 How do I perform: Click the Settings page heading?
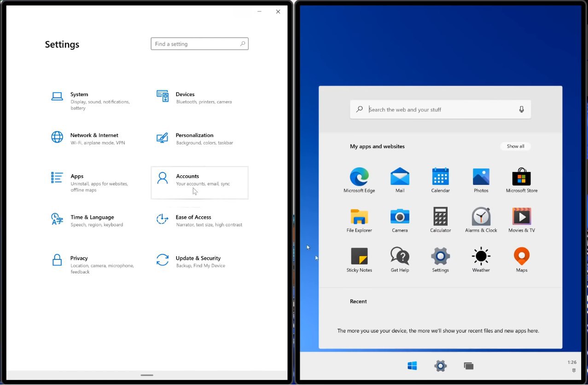[62, 44]
